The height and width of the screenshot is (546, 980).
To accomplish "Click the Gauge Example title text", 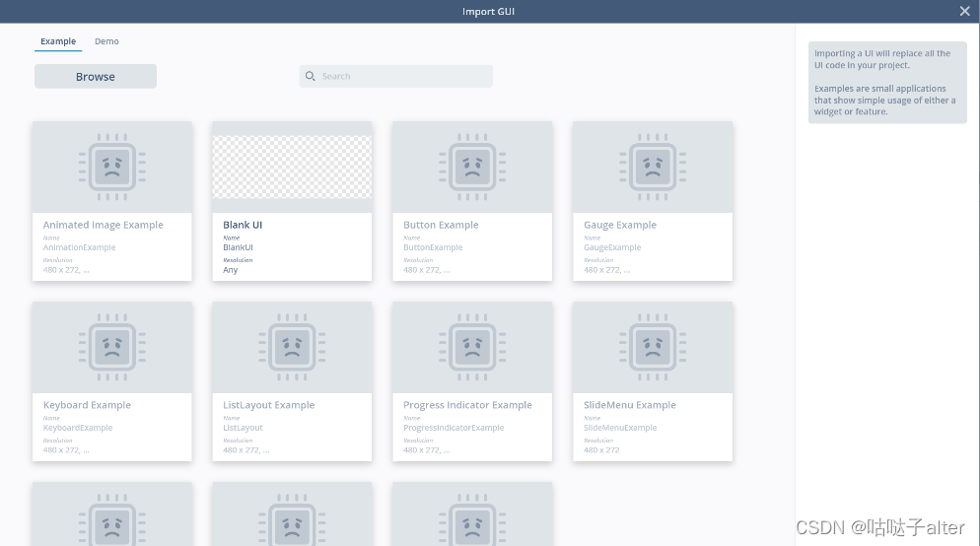I will tap(620, 225).
